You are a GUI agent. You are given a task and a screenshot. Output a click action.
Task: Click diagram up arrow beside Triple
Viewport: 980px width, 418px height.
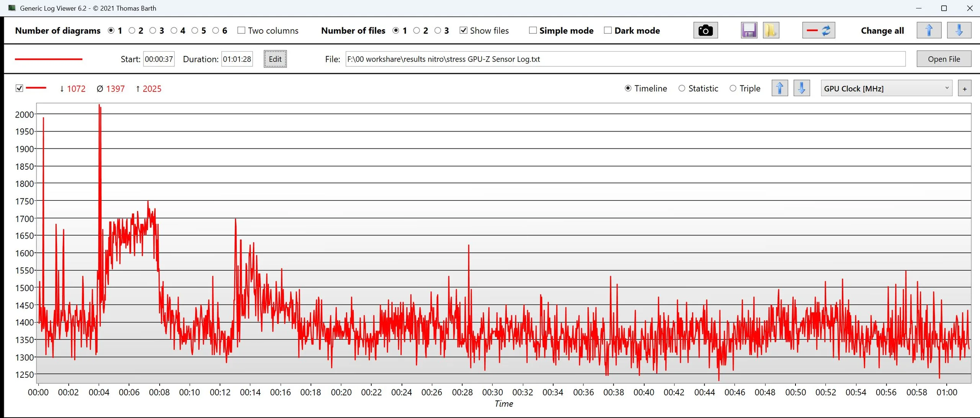[779, 89]
